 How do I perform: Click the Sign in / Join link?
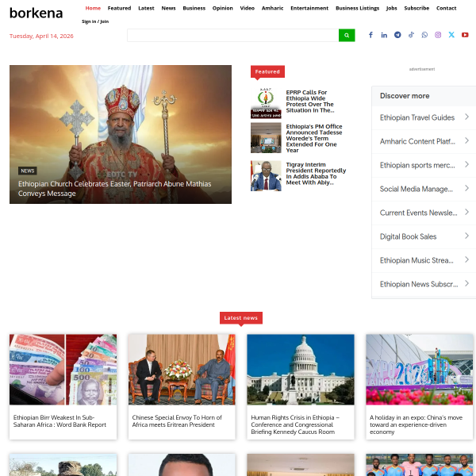(x=95, y=21)
